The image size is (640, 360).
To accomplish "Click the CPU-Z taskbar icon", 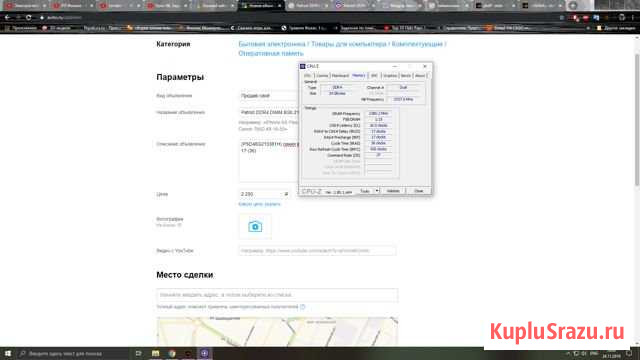I will tap(204, 353).
